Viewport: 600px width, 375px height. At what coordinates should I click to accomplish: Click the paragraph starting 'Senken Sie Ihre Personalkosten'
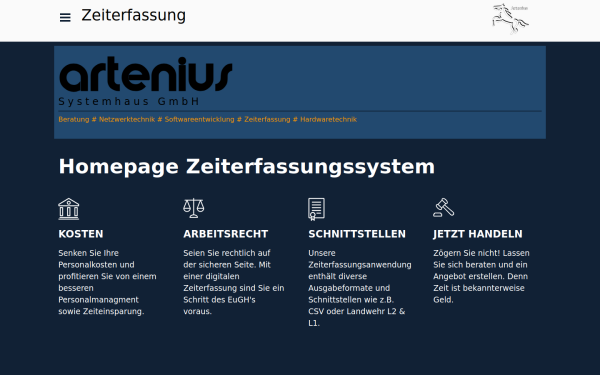click(x=108, y=282)
